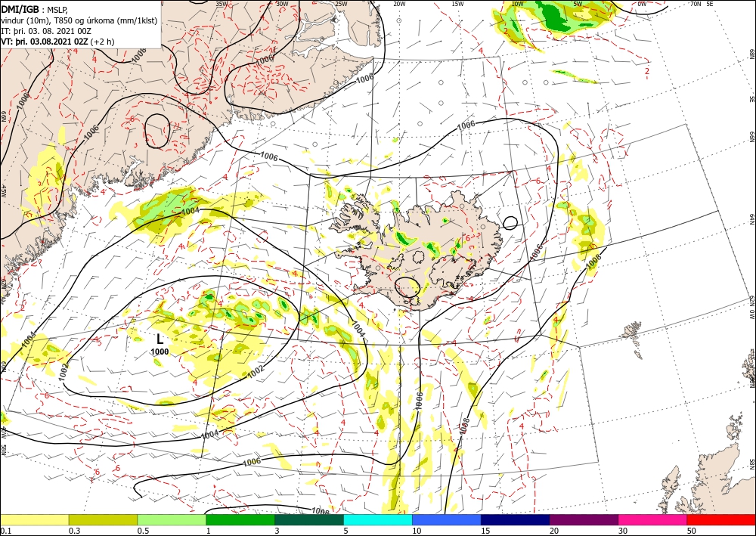Click the "30W" longitude label
Screen dimensions: 756x536
tap(282, 4)
